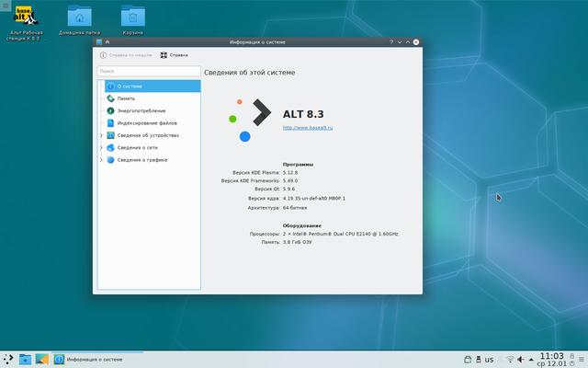Click the Справка toolbar button label

pyautogui.click(x=178, y=55)
